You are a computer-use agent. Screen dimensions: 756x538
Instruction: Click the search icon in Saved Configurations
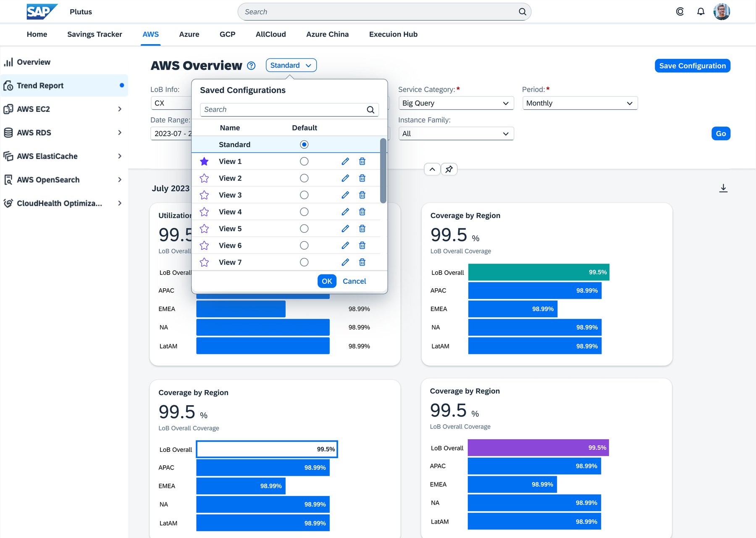370,110
